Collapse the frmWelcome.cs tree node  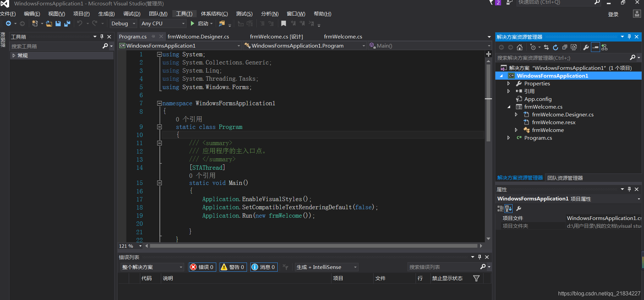509,107
